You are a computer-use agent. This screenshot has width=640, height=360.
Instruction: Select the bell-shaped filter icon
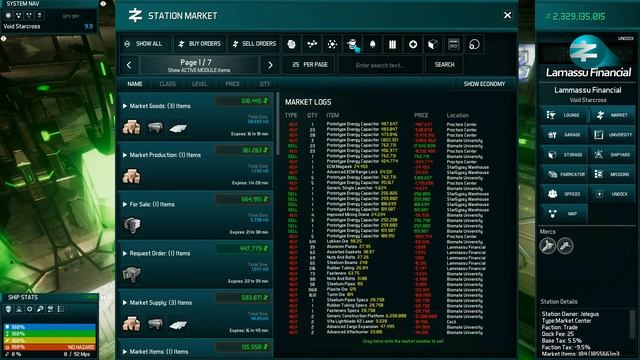pos(372,44)
